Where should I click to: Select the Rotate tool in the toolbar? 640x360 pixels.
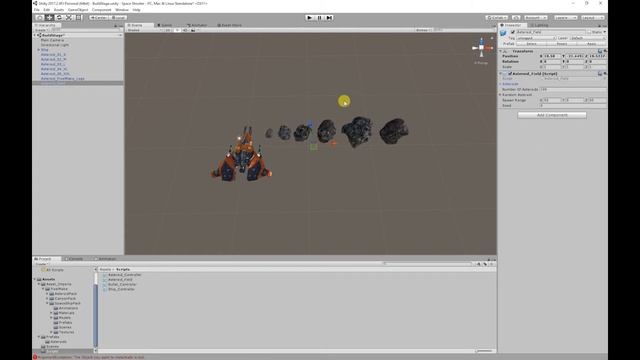[59, 18]
